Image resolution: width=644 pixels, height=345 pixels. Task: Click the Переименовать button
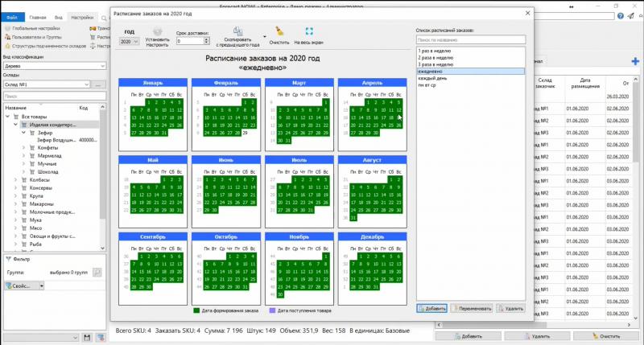[470, 309]
